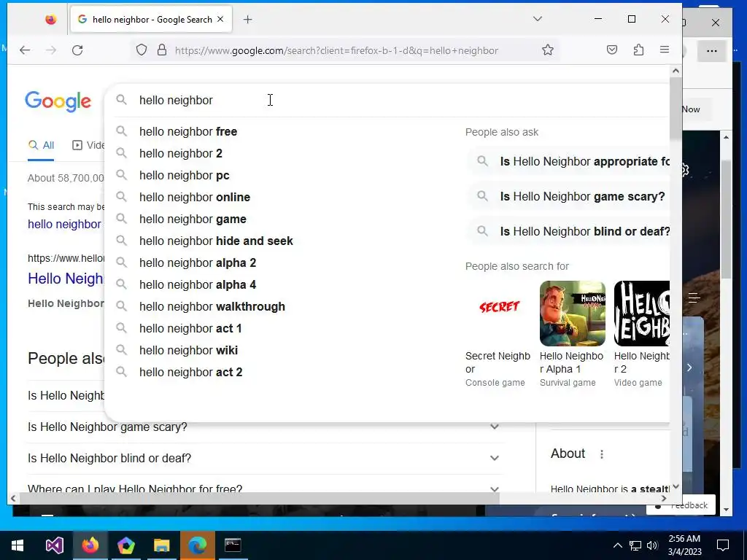This screenshot has height=560, width=747.
Task: Click Is Hello Neighbor appropriate suggestion
Action: [x=568, y=161]
